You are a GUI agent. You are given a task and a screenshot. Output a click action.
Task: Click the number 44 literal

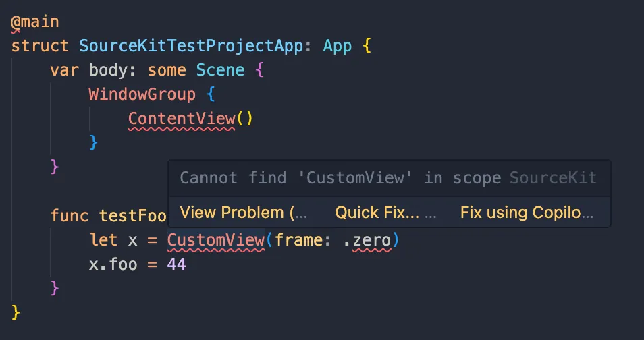coord(177,264)
